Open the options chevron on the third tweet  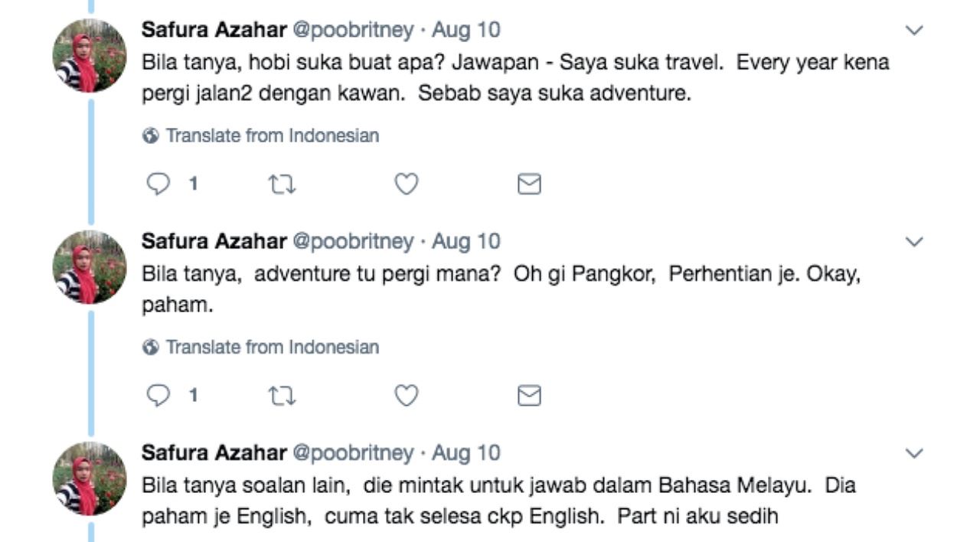(x=913, y=453)
